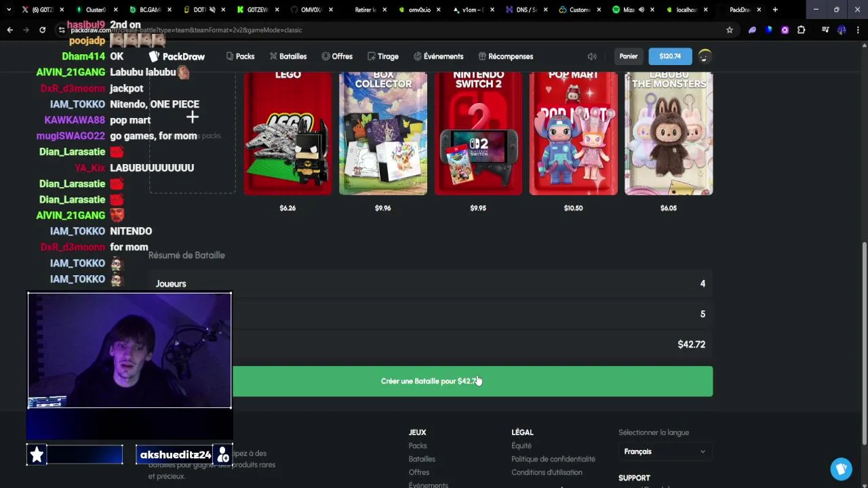Mute the Miza tab speaker icon
The height and width of the screenshot is (488, 868).
(x=642, y=9)
